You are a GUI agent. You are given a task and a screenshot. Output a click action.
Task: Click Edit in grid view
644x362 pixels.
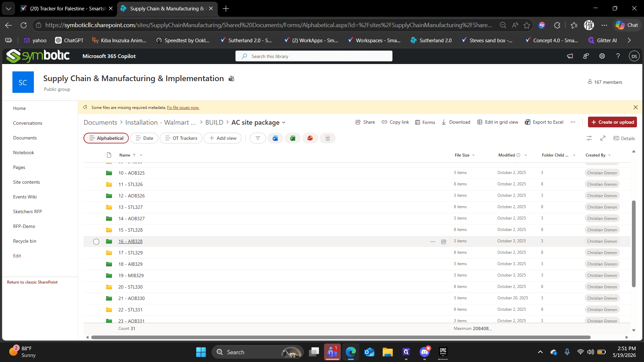tap(498, 122)
